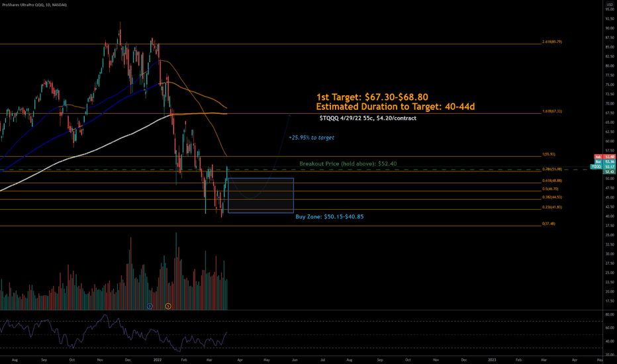Screen dimensions: 617x364
Task: Click the 1(55.93) Fibonacci level label
Action: coord(549,154)
